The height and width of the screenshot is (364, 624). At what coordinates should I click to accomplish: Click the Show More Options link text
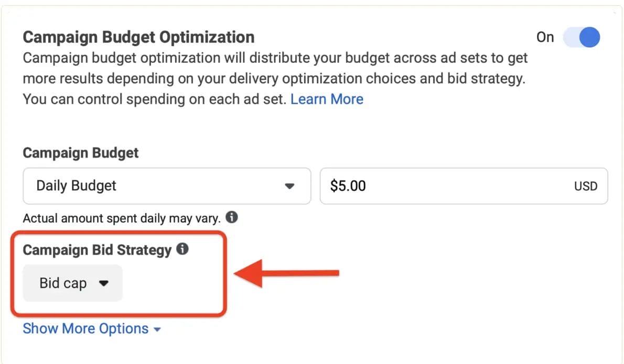tap(86, 329)
